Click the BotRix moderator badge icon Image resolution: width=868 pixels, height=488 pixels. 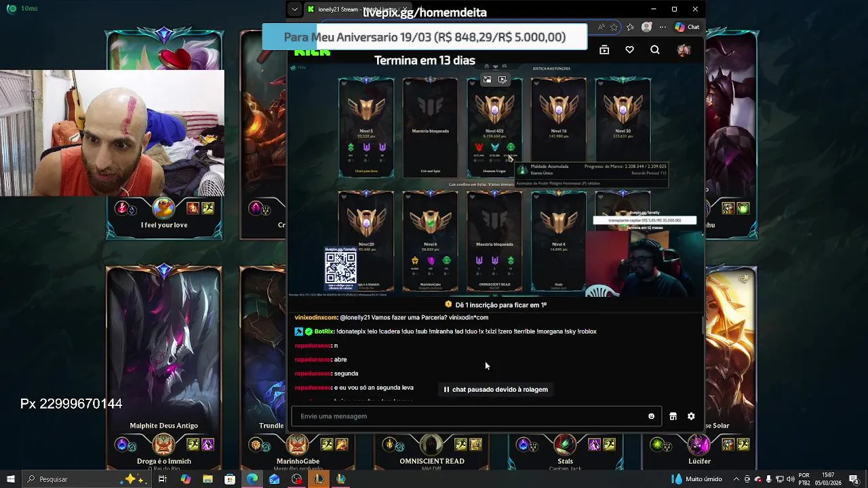point(298,331)
